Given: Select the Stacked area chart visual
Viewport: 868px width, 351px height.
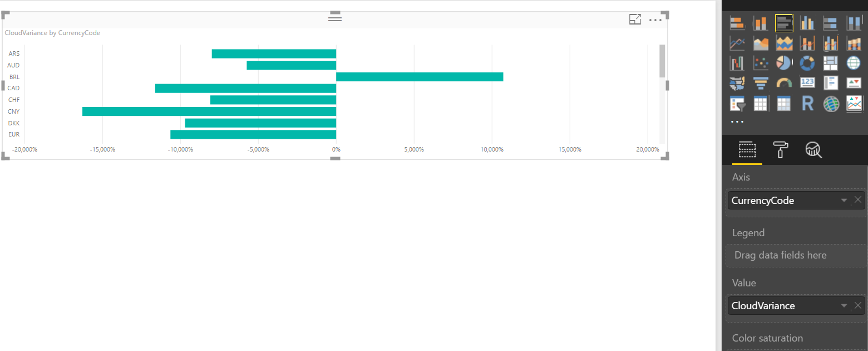Looking at the screenshot, I should pos(784,43).
